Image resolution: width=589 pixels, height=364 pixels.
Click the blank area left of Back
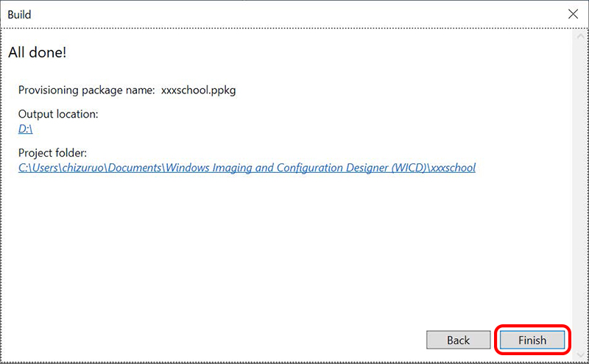click(x=221, y=340)
